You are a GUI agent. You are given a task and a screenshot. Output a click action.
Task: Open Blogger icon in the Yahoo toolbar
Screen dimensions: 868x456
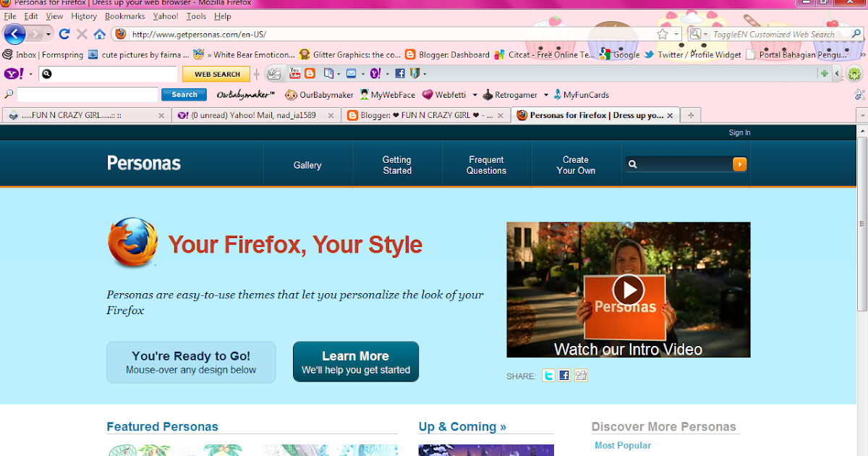[310, 73]
